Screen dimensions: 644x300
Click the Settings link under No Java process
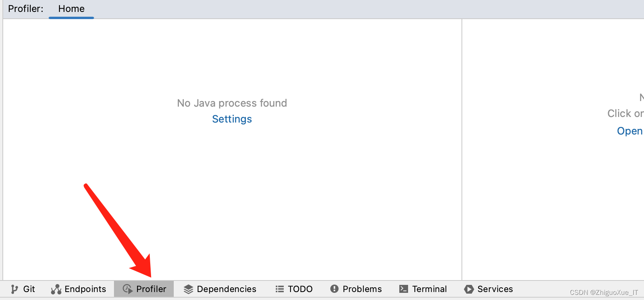232,119
